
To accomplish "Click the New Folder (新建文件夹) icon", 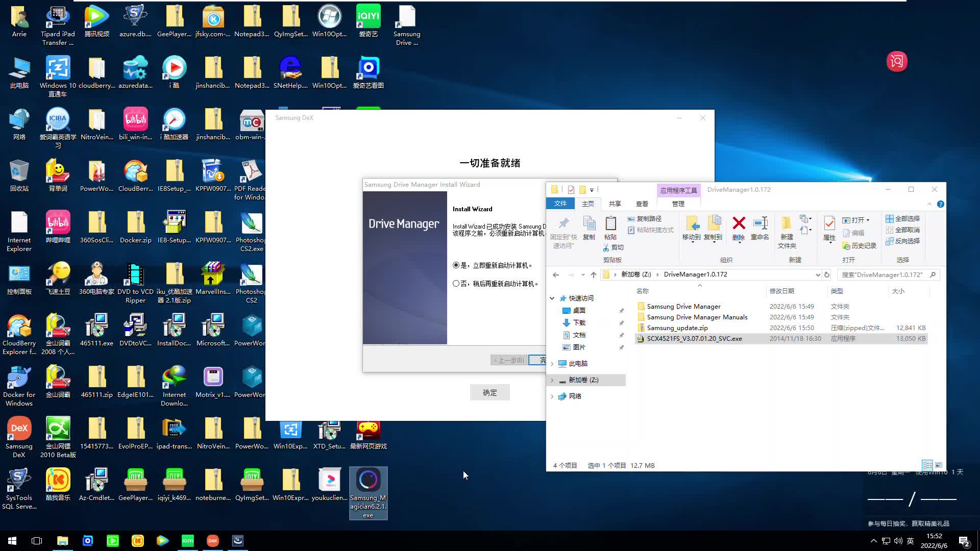I will (x=787, y=232).
